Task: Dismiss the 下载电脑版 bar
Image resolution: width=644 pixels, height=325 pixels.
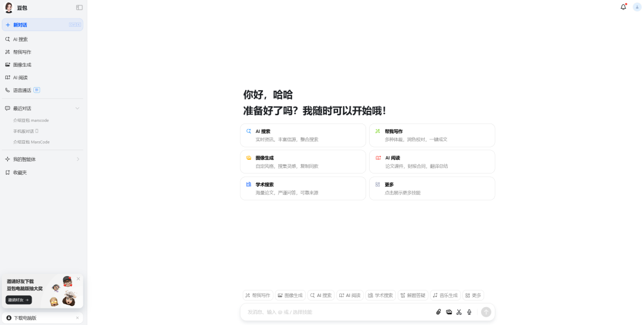Action: click(x=78, y=318)
